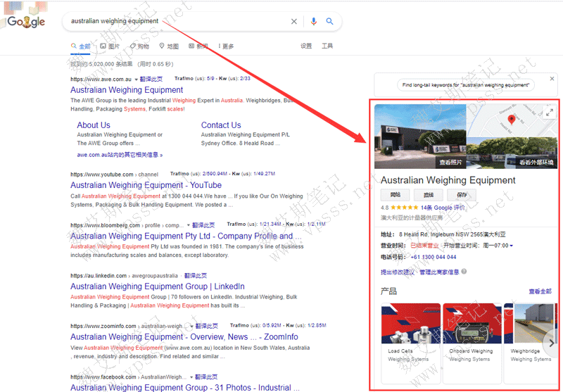Viewport: 563px width, 392px height.
Task: Call phone number +61 1300 044 044
Action: (434, 257)
